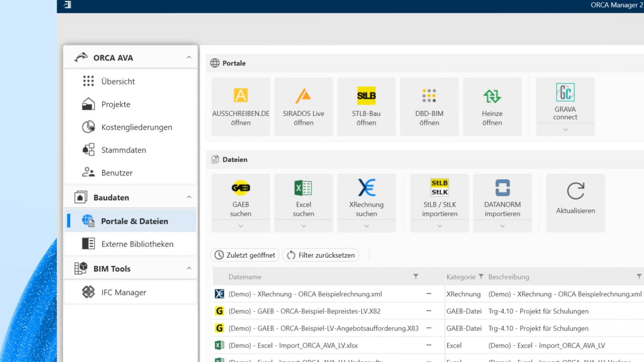Click GAEB-Datei category cell in Bepreistes-LV.X82 row
Image resolution: width=644 pixels, height=362 pixels.
coord(464,311)
